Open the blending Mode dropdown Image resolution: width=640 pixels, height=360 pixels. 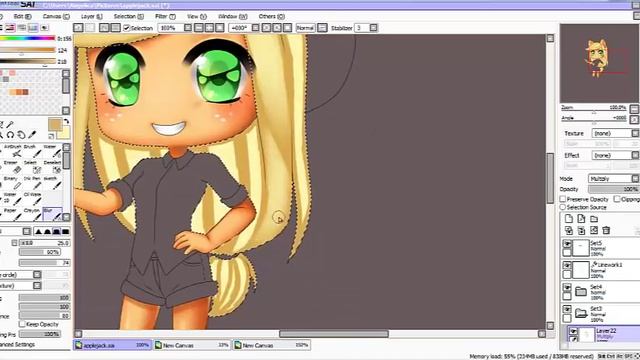click(613, 178)
